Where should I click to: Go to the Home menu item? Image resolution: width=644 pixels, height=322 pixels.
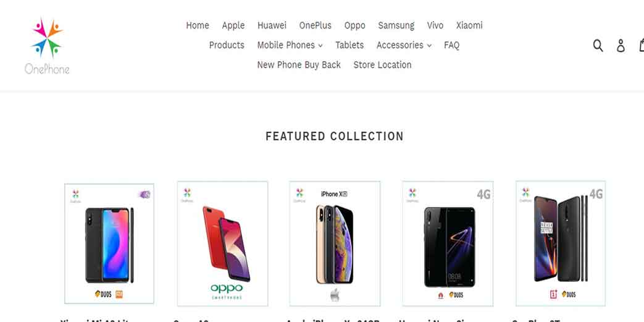(198, 25)
